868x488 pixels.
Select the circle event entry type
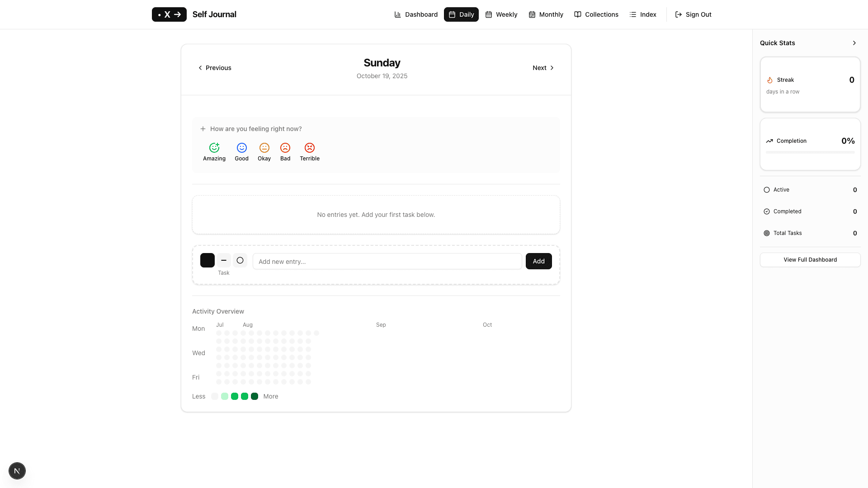[240, 260]
